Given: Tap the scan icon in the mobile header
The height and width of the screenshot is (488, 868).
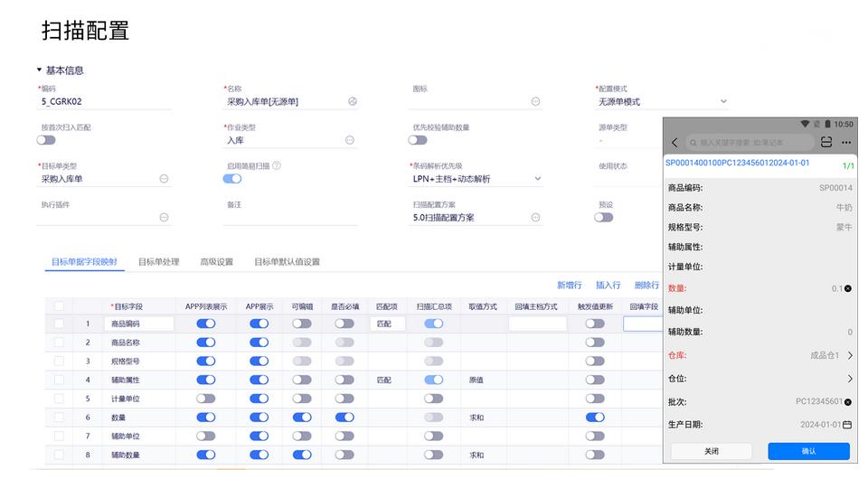Looking at the screenshot, I should click(826, 143).
